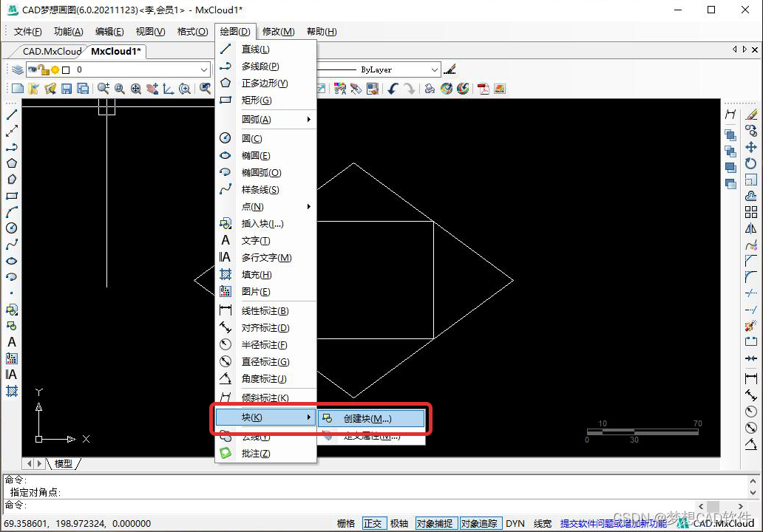This screenshot has height=532, width=763.
Task: Select the Circle tool in left toolbar
Action: point(12,228)
